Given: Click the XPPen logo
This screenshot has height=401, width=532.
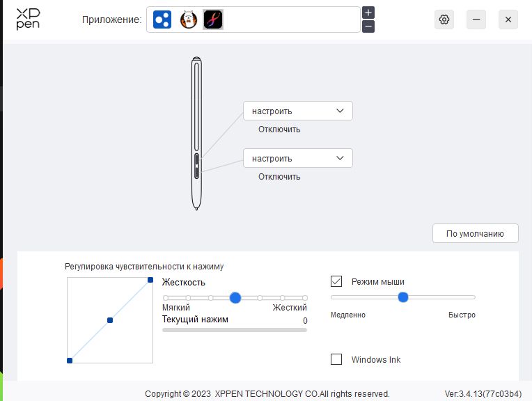Looking at the screenshot, I should 28,19.
